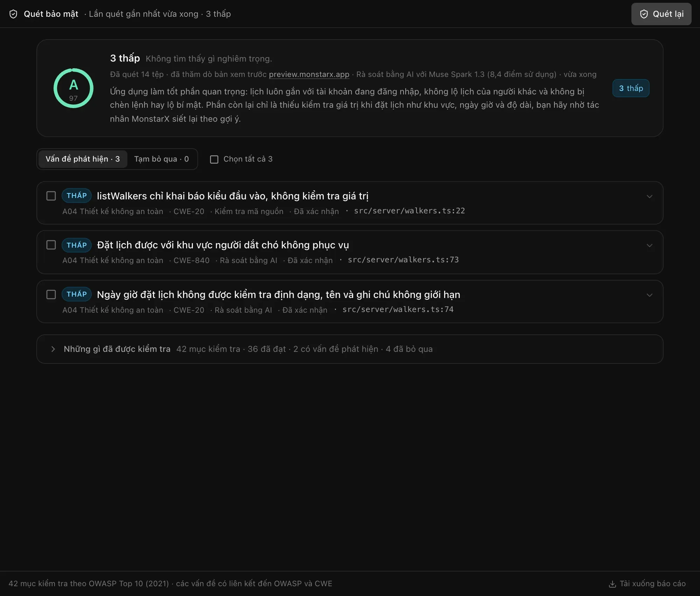Click the download icon next to Tải xuống báo cáo
Screen dimensions: 700x596
612,584
